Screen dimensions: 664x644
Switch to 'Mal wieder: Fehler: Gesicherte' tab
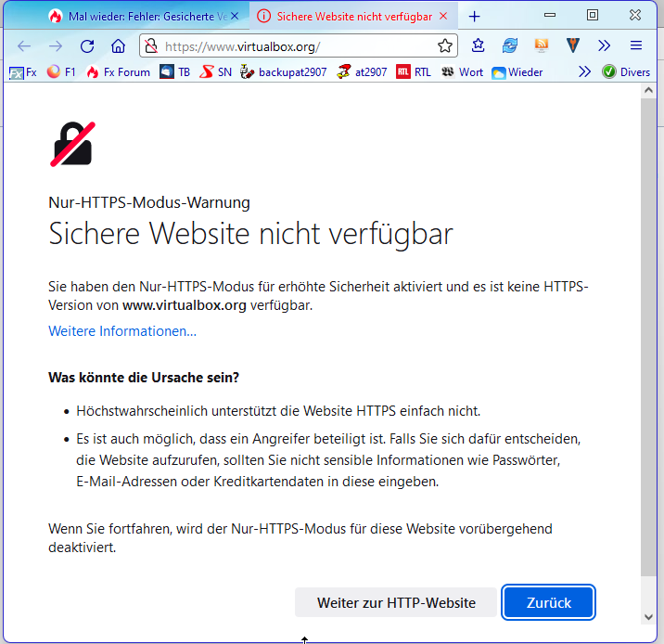[144, 17]
